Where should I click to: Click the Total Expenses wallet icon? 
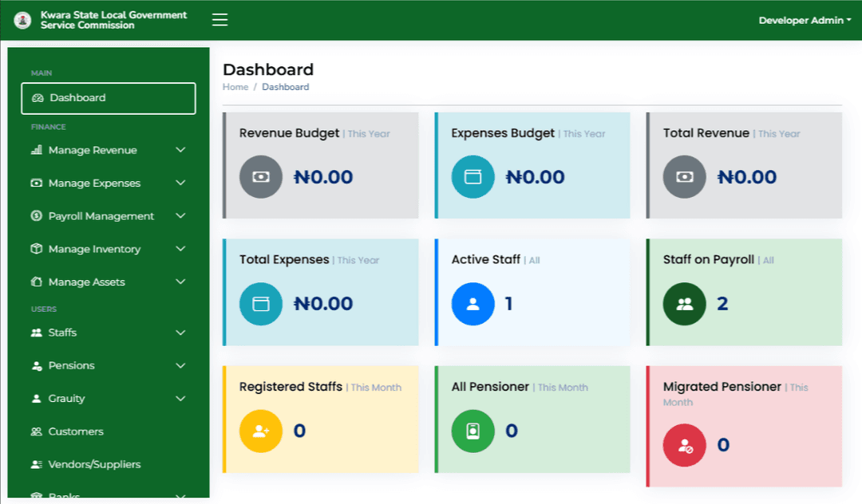[x=260, y=303]
